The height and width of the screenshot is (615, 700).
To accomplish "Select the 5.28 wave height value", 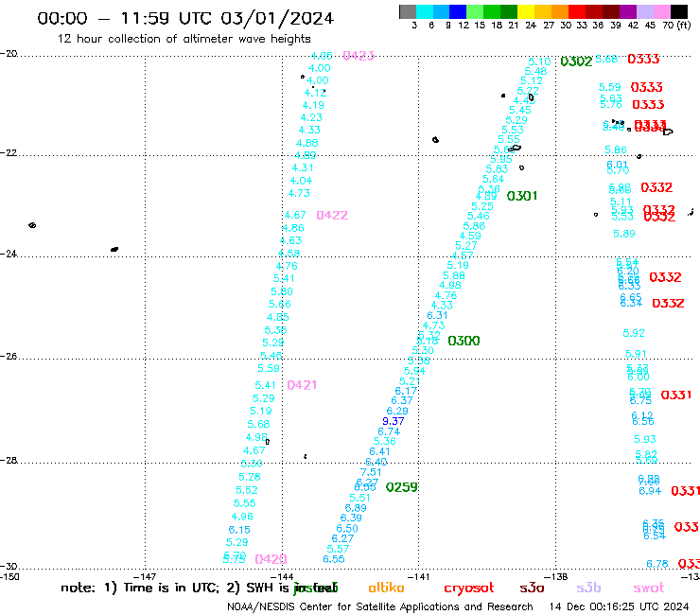I will [x=250, y=477].
